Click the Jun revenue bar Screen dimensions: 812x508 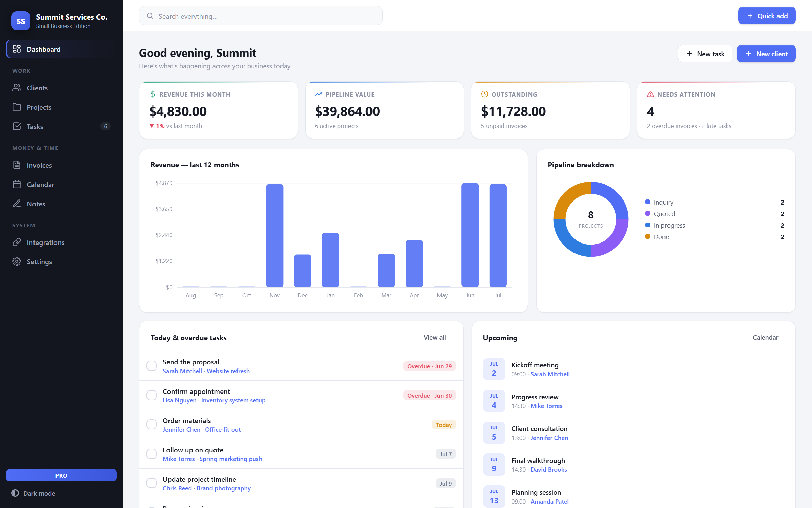point(470,235)
